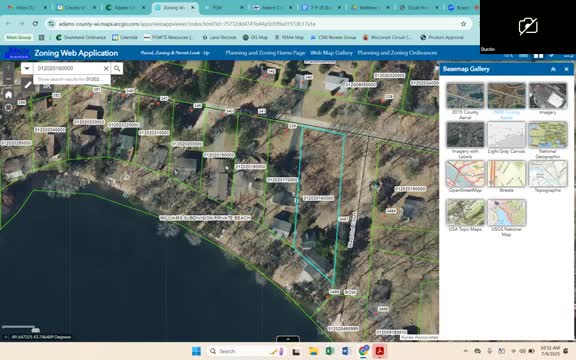Open the CSM Review Group bookmark

(x=334, y=37)
